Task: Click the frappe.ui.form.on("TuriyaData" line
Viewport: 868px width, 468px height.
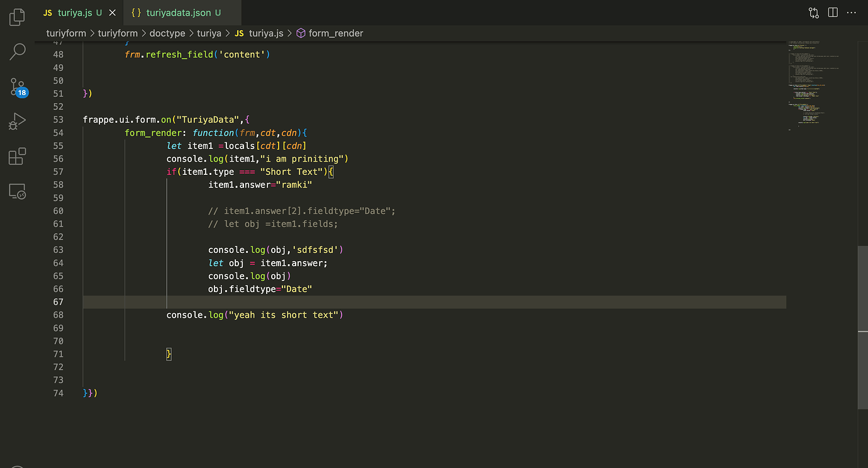Action: [167, 120]
